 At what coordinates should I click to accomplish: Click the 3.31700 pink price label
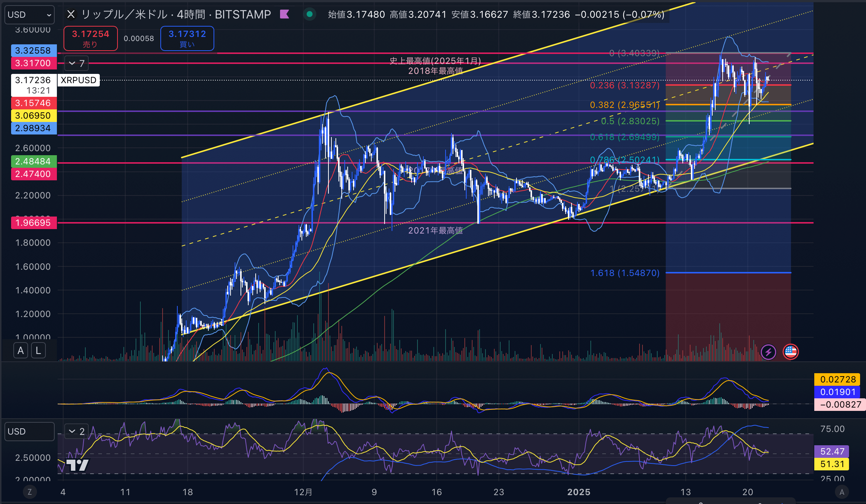pyautogui.click(x=33, y=63)
